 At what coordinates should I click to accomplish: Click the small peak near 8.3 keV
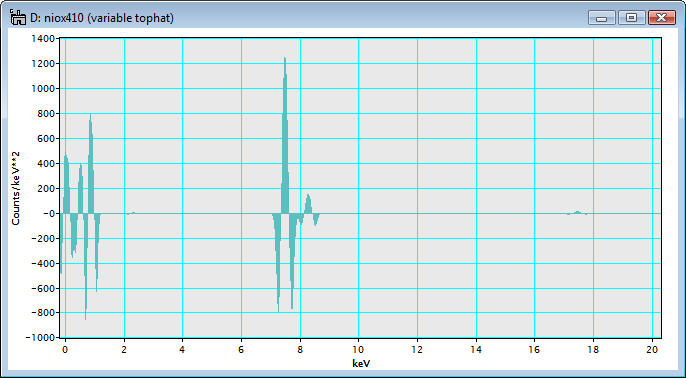pos(308,204)
